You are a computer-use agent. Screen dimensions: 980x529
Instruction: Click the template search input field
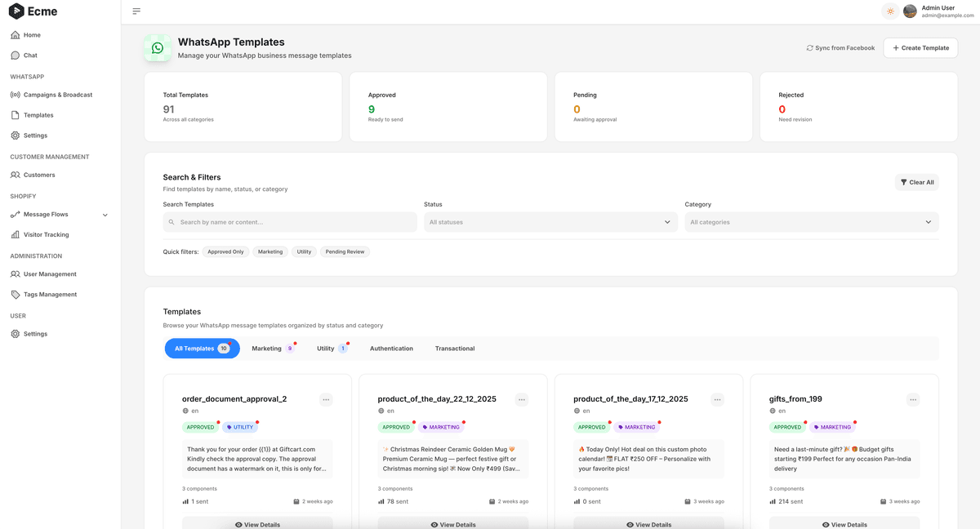(289, 221)
